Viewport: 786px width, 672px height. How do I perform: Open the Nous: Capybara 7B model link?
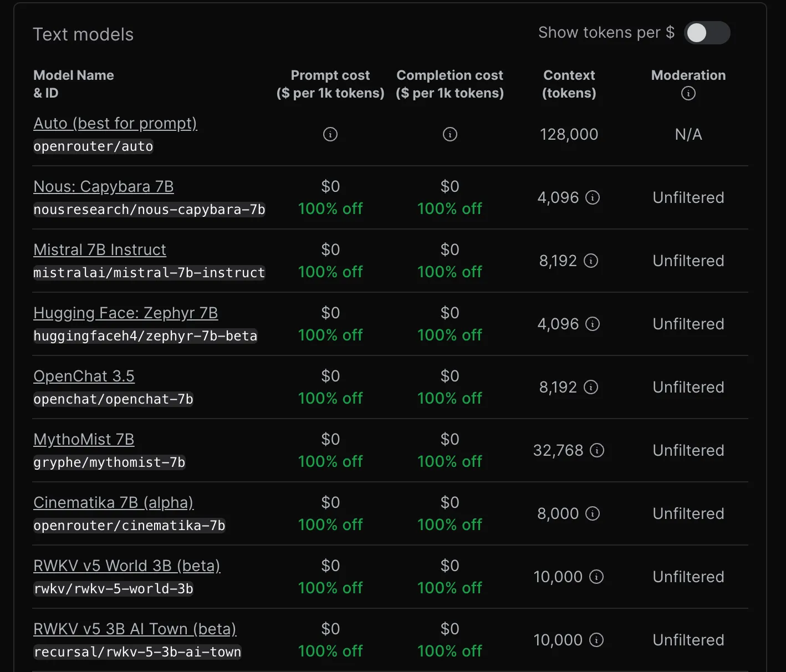(x=104, y=186)
